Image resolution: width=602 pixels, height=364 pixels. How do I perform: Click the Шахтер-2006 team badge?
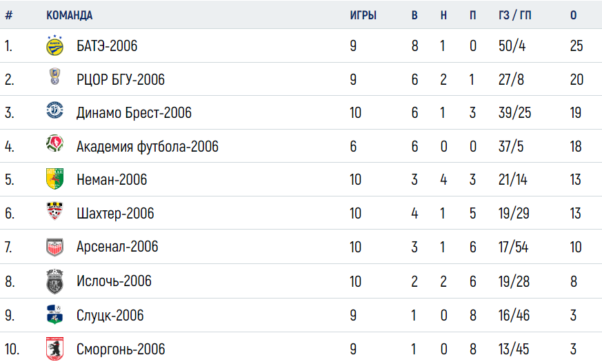coord(54,211)
